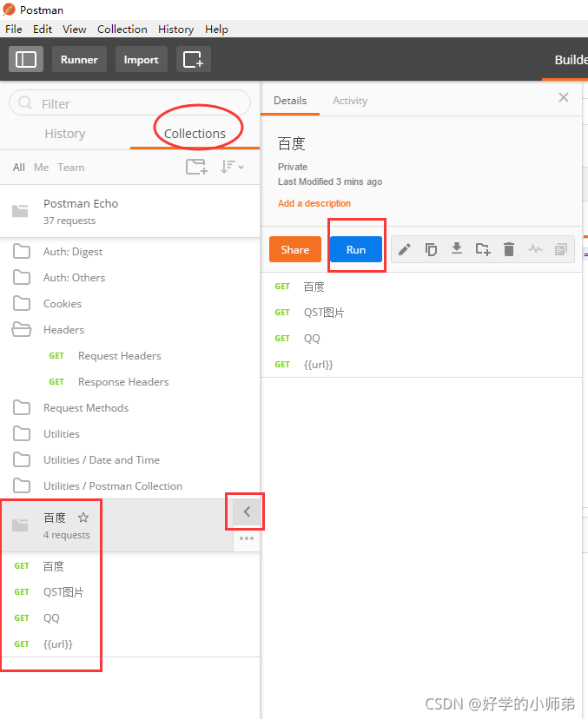Switch to the Collections sidebar tab

pyautogui.click(x=195, y=134)
